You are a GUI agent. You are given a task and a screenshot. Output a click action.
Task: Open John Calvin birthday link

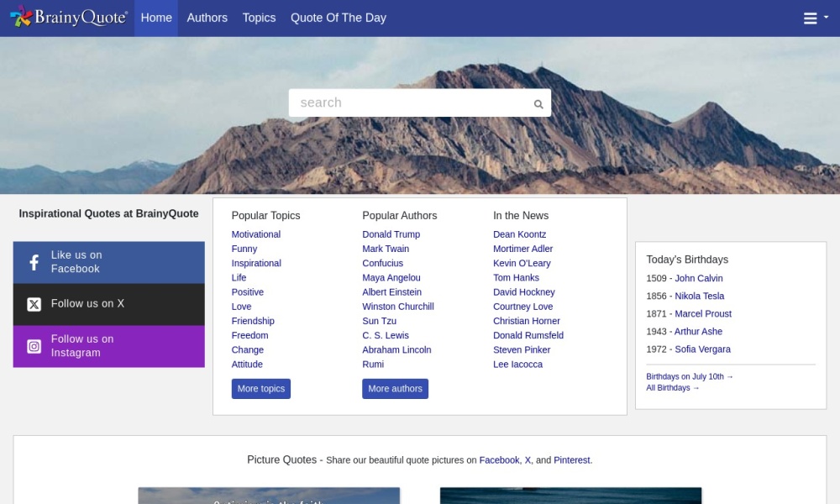pos(699,278)
